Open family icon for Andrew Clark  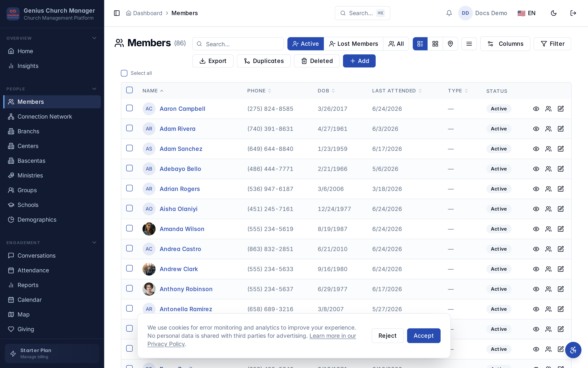(548, 269)
